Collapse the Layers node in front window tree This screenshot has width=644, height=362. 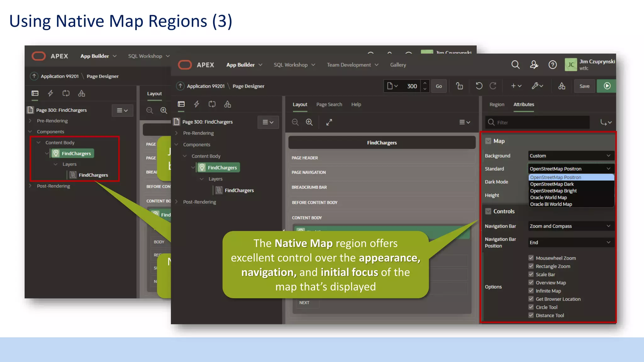pyautogui.click(x=202, y=179)
